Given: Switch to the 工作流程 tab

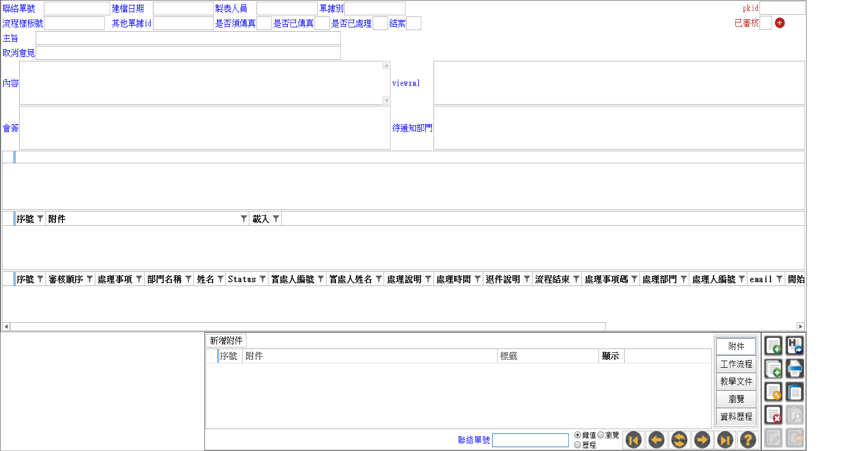Looking at the screenshot, I should [x=736, y=364].
